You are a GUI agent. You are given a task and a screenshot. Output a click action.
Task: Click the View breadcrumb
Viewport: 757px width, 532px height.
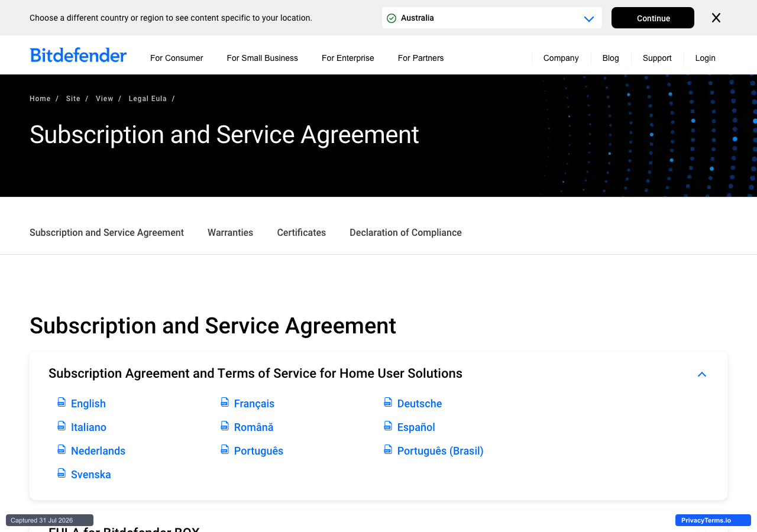[x=105, y=99]
